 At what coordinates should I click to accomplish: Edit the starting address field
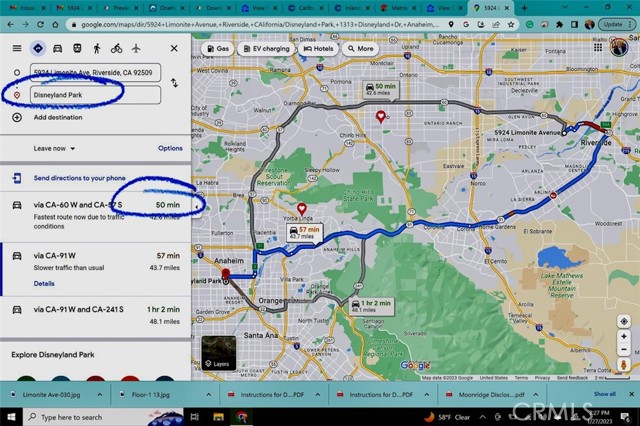pyautogui.click(x=95, y=72)
